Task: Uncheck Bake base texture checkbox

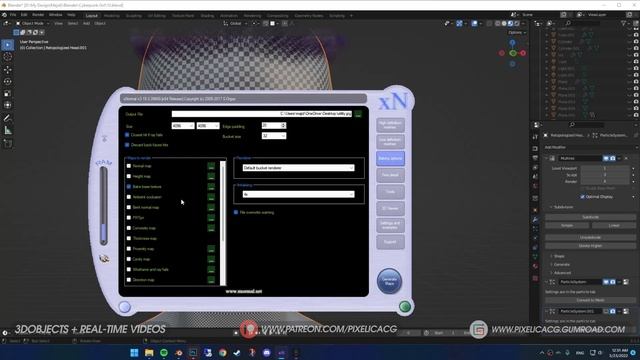Action: [129, 187]
